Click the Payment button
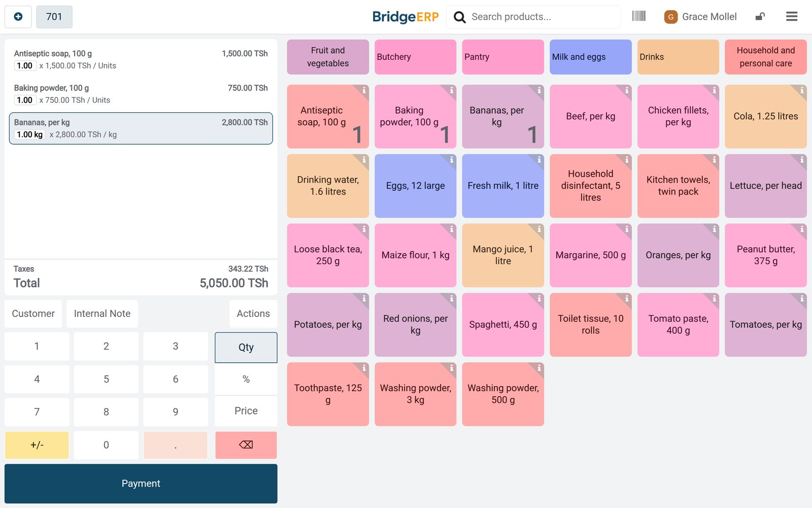The width and height of the screenshot is (812, 508). (x=141, y=484)
